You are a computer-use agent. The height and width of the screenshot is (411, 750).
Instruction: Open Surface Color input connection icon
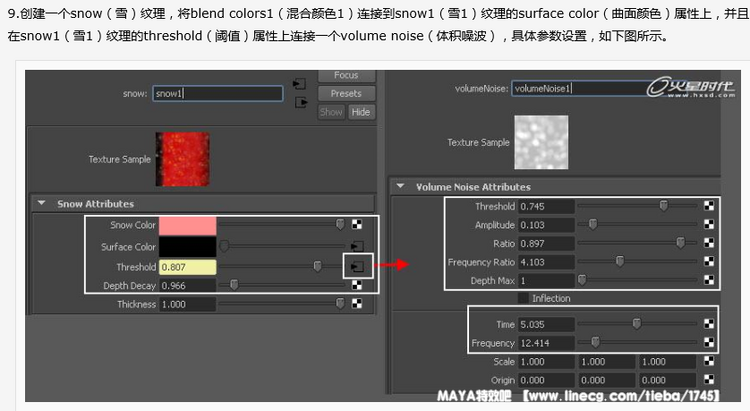(x=356, y=246)
